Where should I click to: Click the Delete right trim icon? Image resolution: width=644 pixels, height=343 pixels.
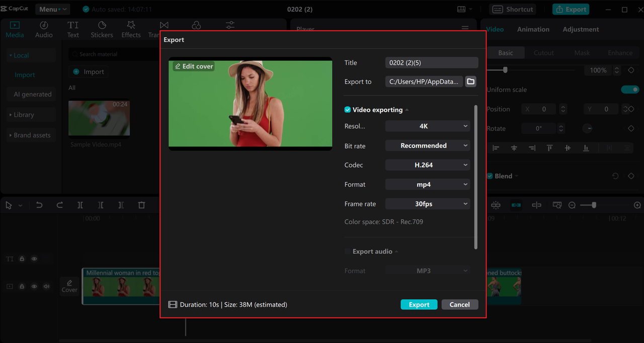121,205
